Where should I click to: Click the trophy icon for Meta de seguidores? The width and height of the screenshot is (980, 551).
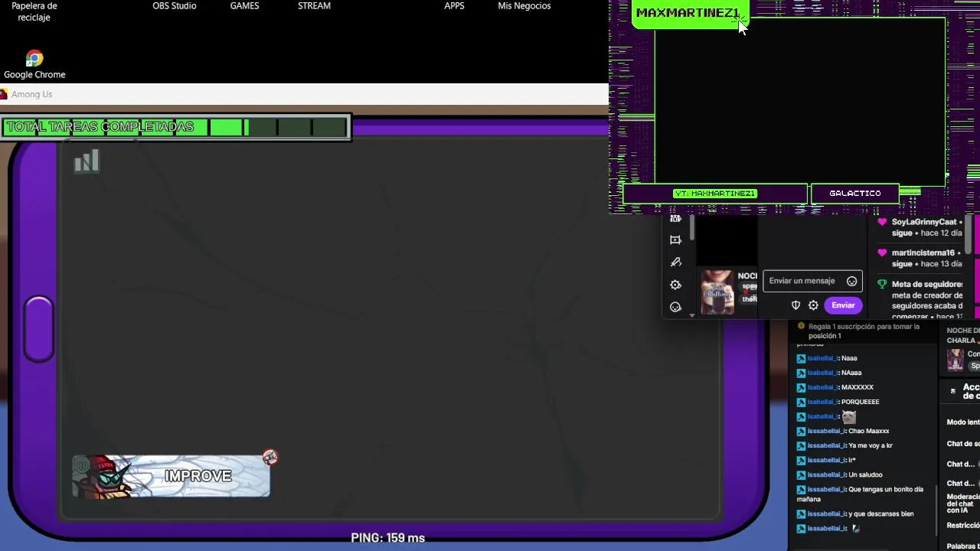882,284
